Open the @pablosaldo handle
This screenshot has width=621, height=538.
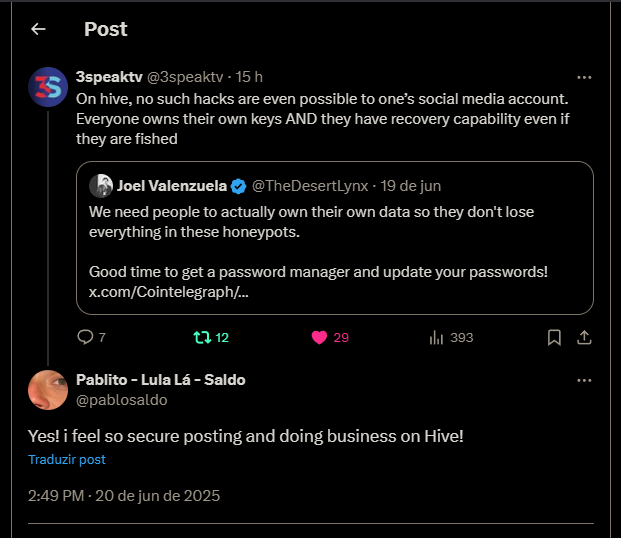click(122, 400)
